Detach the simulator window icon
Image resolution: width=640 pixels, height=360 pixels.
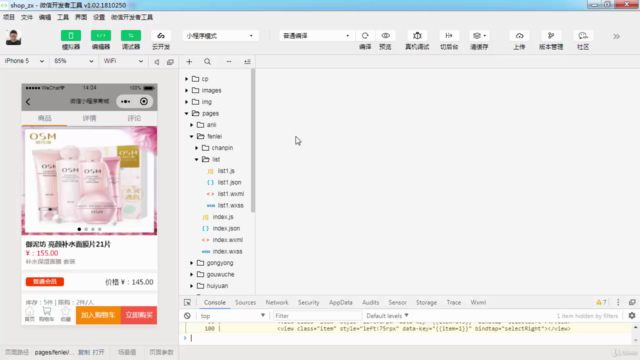(170, 62)
